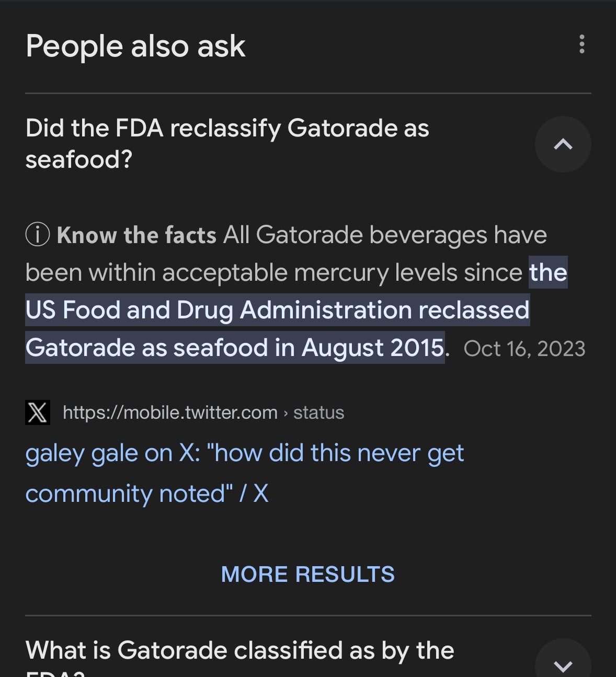
Task: Click the 'community noted" / X' link line
Action: coord(147,494)
